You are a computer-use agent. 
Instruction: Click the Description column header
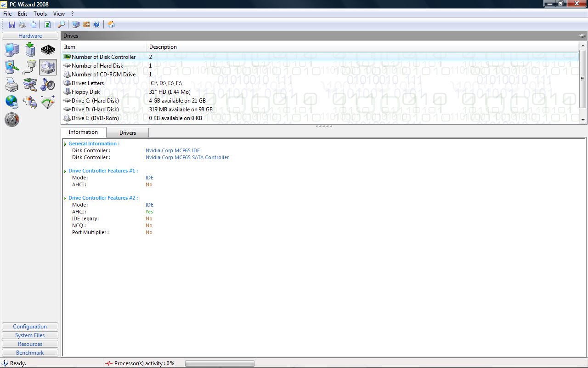point(362,47)
